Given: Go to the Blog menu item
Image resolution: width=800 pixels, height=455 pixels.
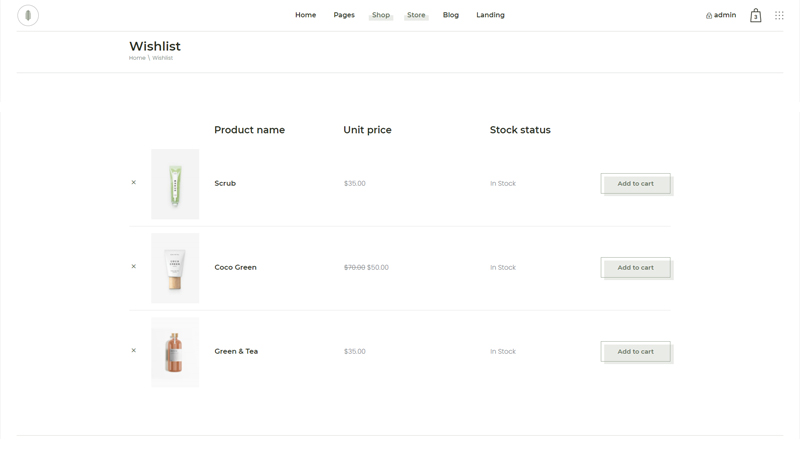Looking at the screenshot, I should click(451, 15).
